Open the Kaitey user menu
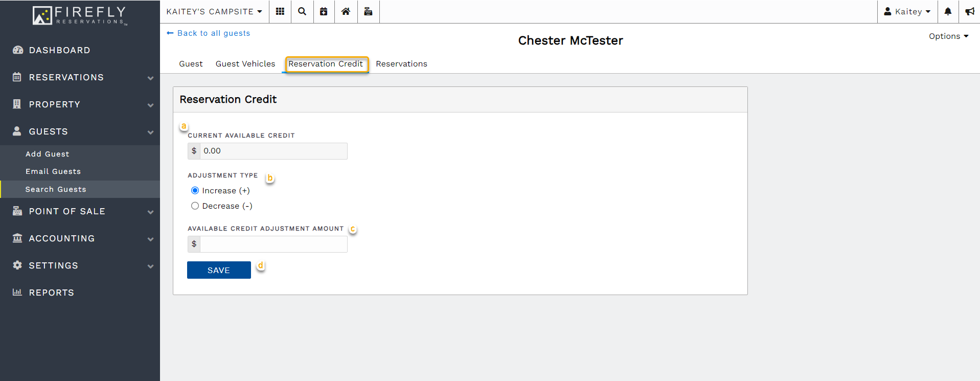980x381 pixels. click(907, 11)
